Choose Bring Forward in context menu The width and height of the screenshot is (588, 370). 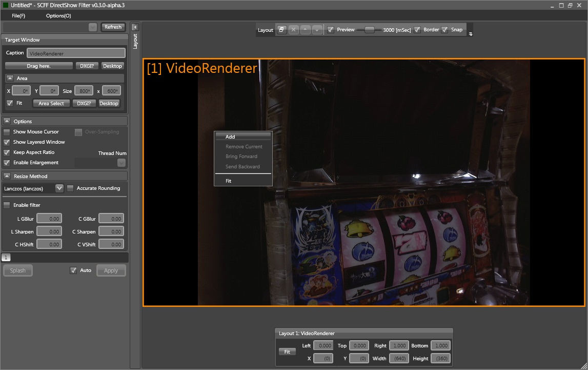pyautogui.click(x=243, y=157)
